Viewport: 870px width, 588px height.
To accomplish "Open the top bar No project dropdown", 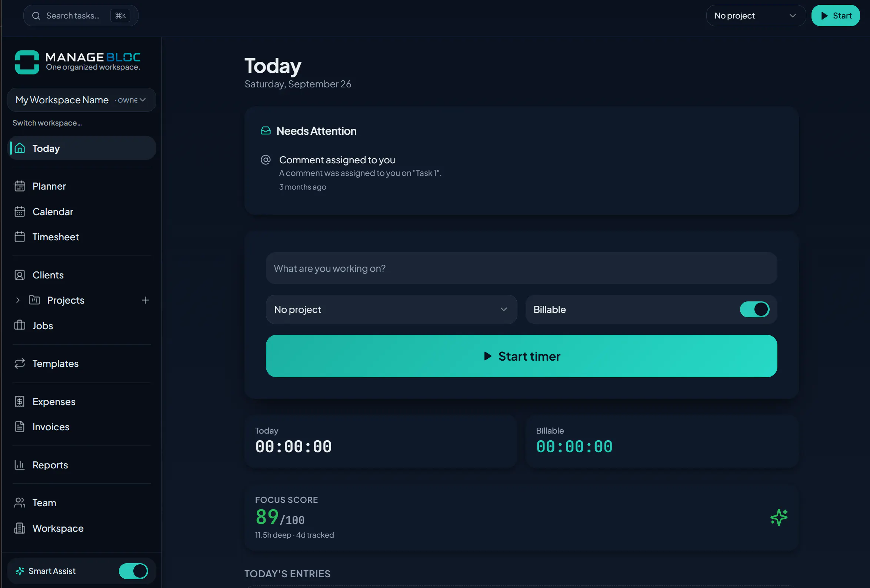I will [x=756, y=16].
